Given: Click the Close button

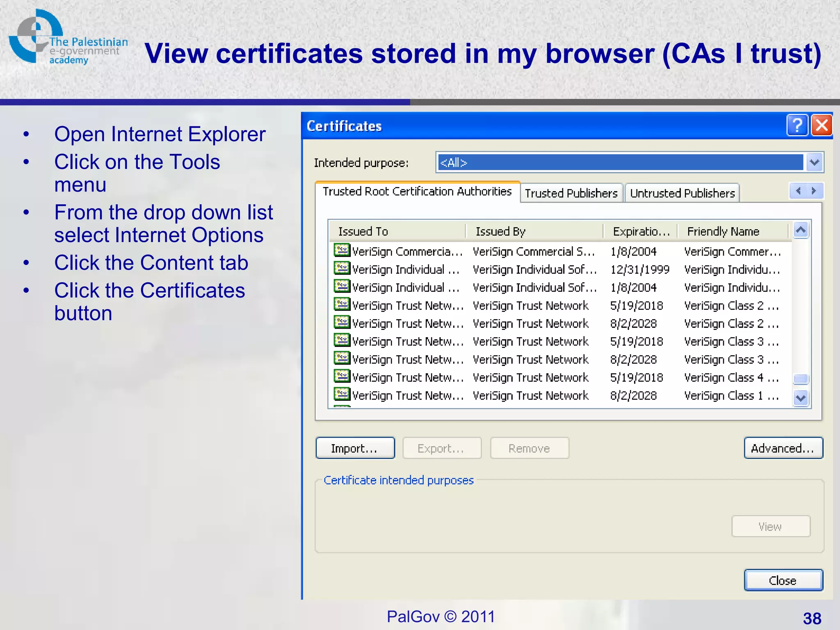Looking at the screenshot, I should (783, 580).
